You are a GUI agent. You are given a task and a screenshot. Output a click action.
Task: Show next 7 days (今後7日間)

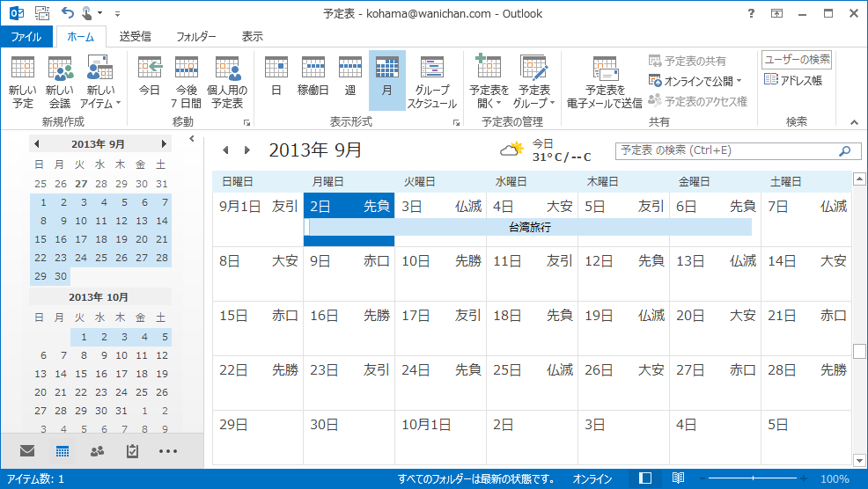(186, 82)
